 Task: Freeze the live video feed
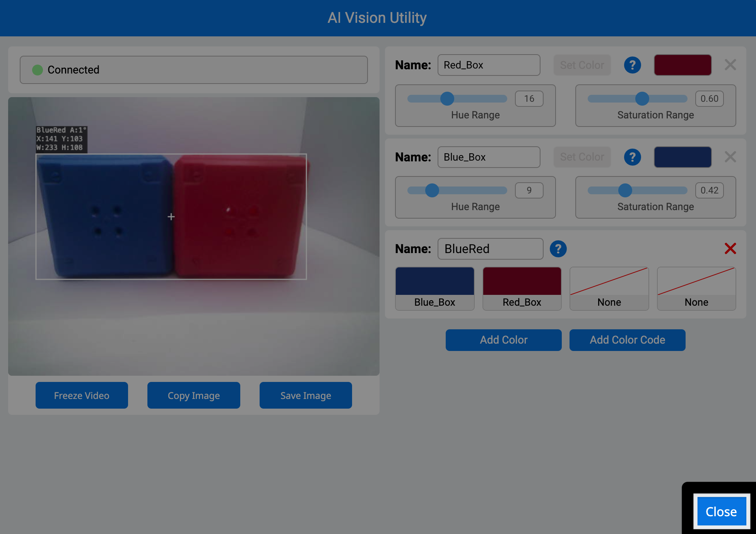[x=82, y=395]
